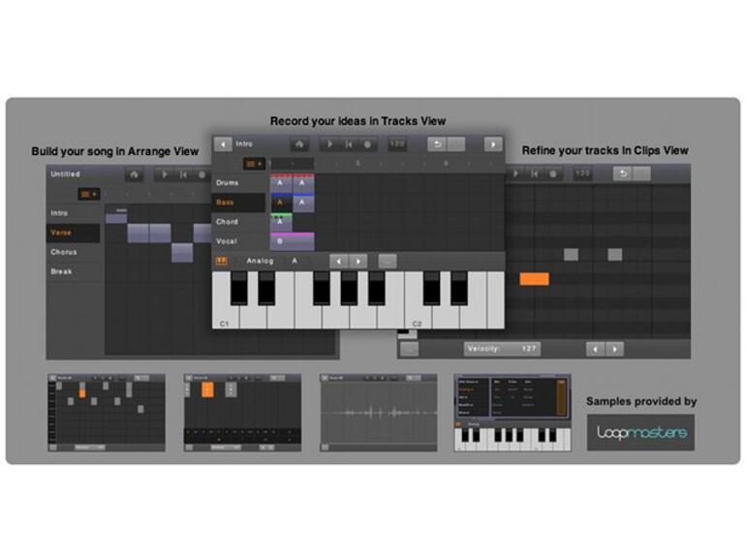Click record in Clips View
The width and height of the screenshot is (746, 560).
[553, 174]
